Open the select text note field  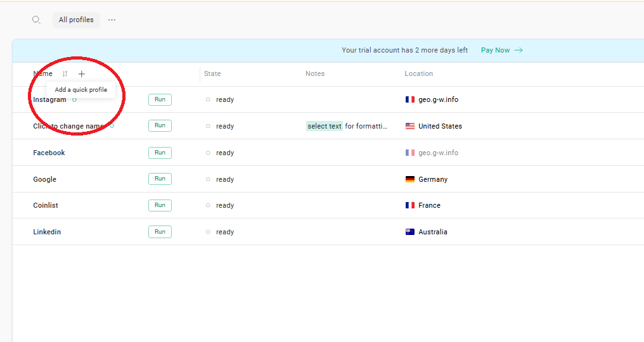point(347,126)
